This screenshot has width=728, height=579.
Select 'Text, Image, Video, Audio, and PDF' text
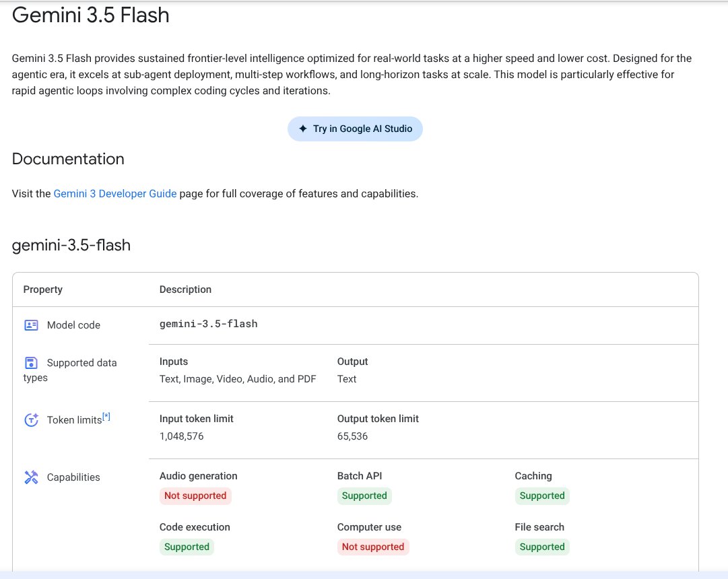pos(238,379)
